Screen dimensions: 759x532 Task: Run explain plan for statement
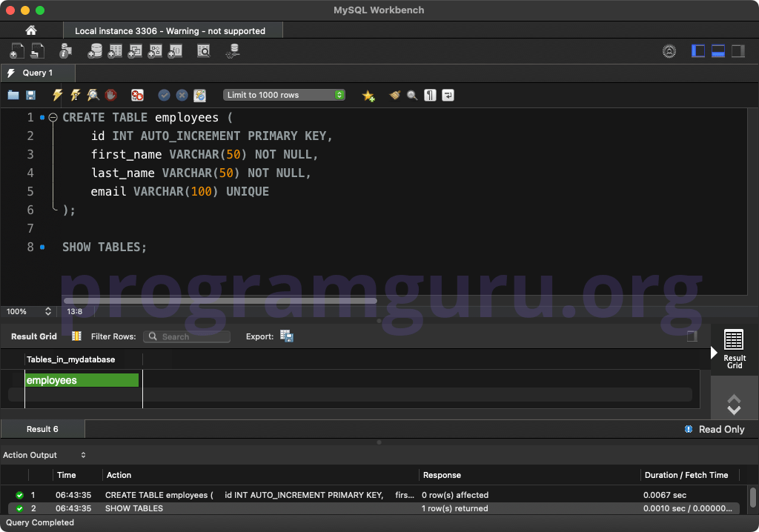point(93,95)
